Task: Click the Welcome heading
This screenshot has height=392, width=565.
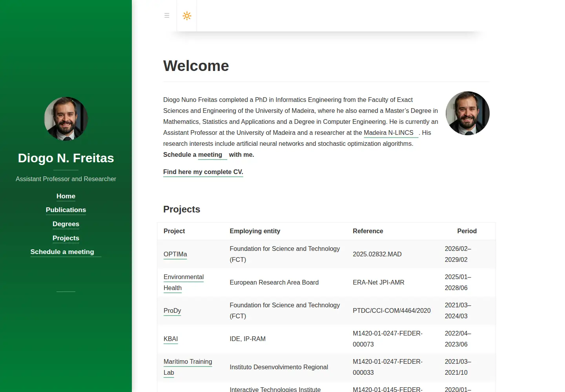Action: 196,66
